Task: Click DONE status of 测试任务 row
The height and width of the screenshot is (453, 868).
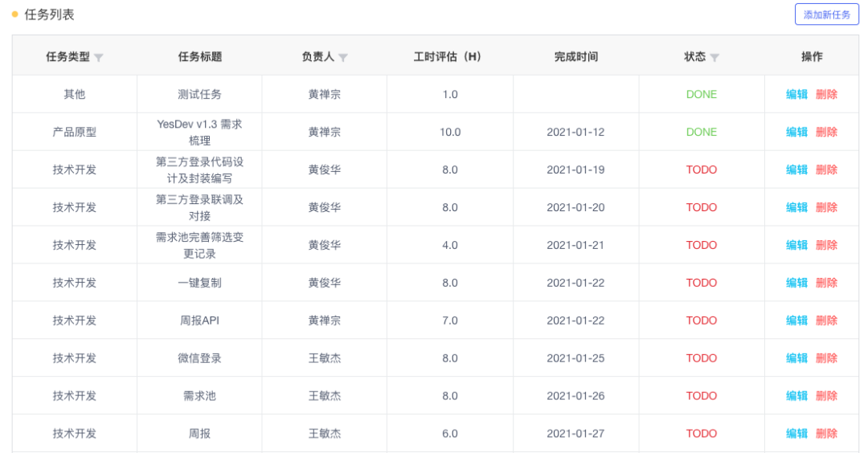Action: tap(702, 95)
